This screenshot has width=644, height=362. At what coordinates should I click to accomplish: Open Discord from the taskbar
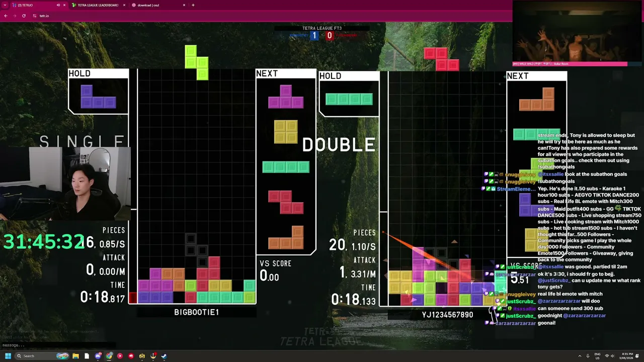coord(98,356)
